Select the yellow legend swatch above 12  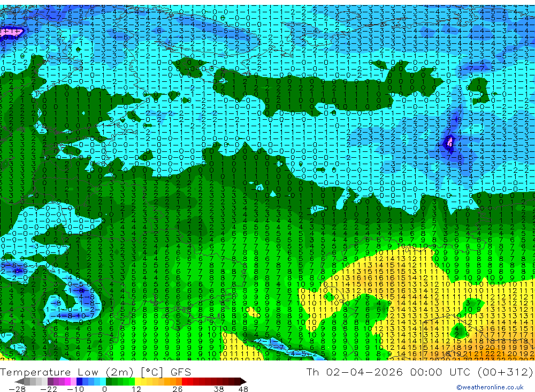(137, 381)
